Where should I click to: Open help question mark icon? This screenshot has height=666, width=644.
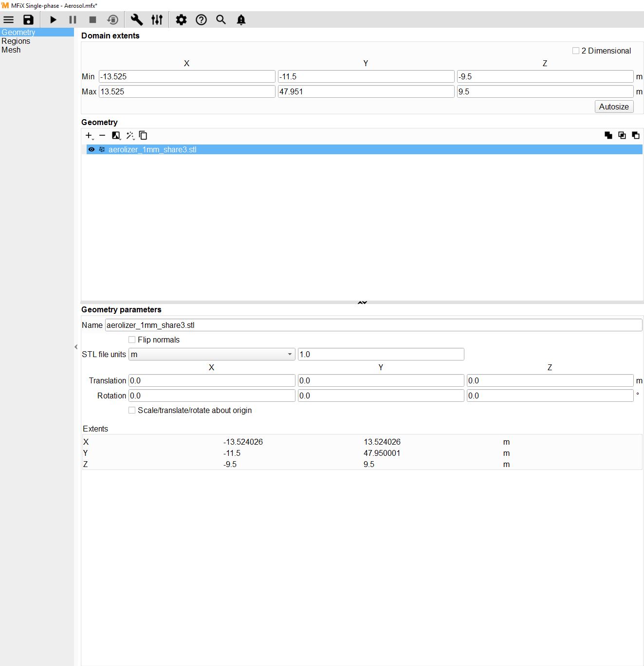(201, 20)
